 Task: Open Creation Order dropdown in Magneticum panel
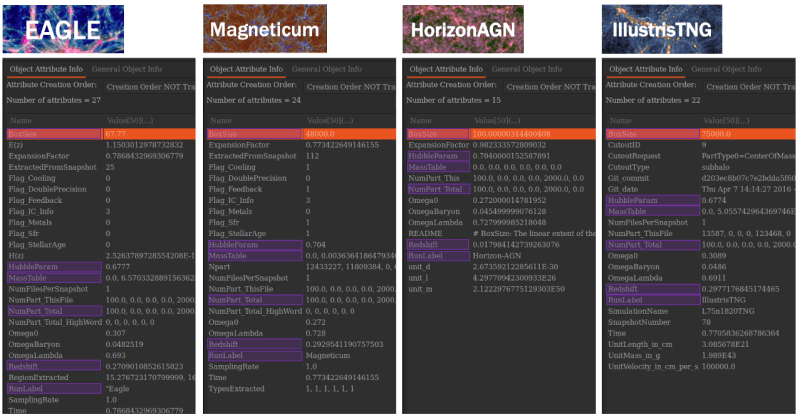pyautogui.click(x=349, y=87)
